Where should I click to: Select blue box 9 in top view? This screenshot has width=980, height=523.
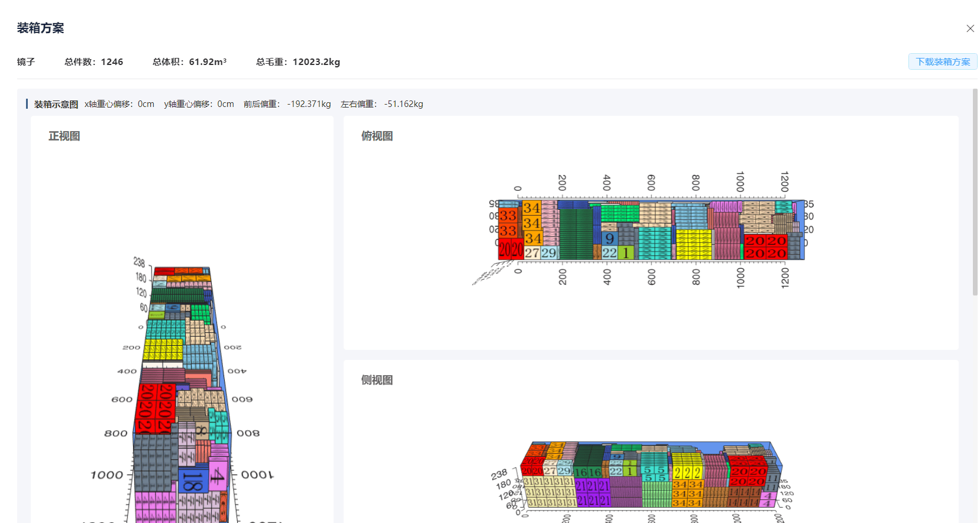tap(609, 239)
